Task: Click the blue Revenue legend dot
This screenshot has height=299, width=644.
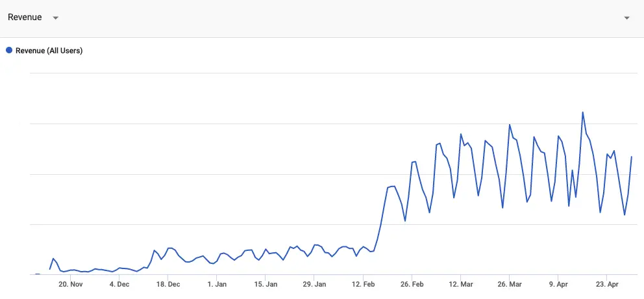Action: tap(9, 51)
